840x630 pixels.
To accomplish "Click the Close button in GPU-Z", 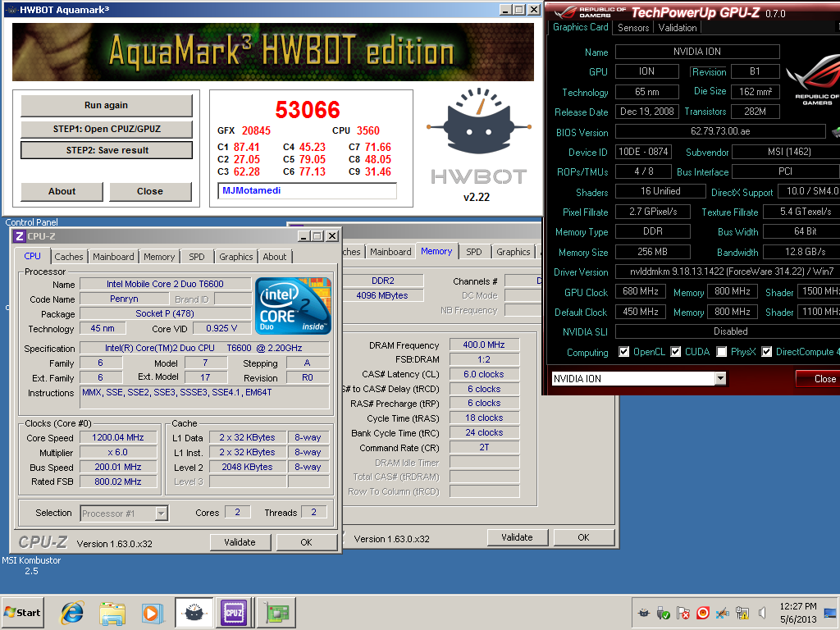I will pyautogui.click(x=819, y=379).
